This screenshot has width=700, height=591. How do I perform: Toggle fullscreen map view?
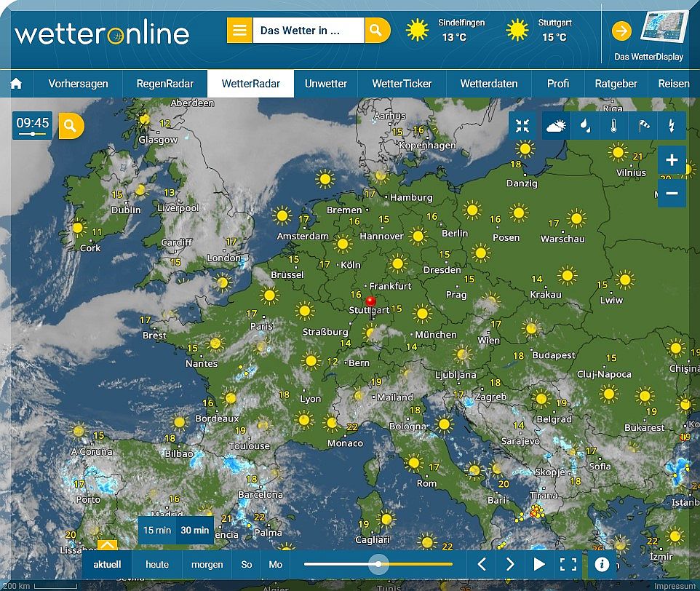pyautogui.click(x=568, y=564)
